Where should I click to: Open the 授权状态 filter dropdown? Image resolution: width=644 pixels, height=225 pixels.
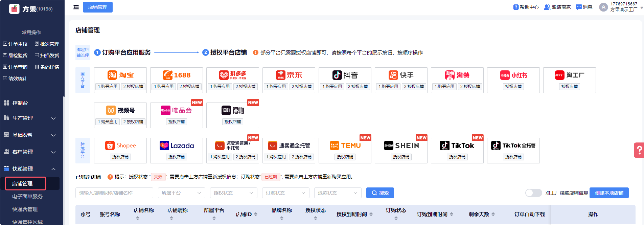point(233,193)
